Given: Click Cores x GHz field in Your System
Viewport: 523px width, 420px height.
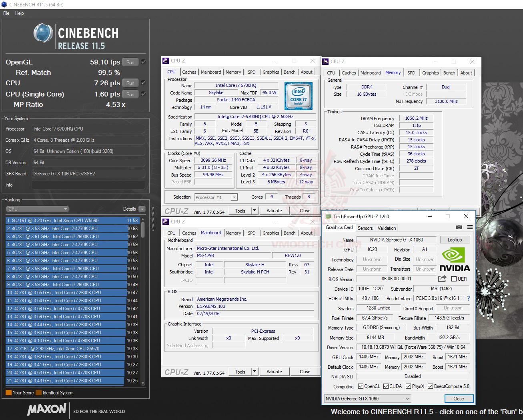Looking at the screenshot, I should coord(88,140).
